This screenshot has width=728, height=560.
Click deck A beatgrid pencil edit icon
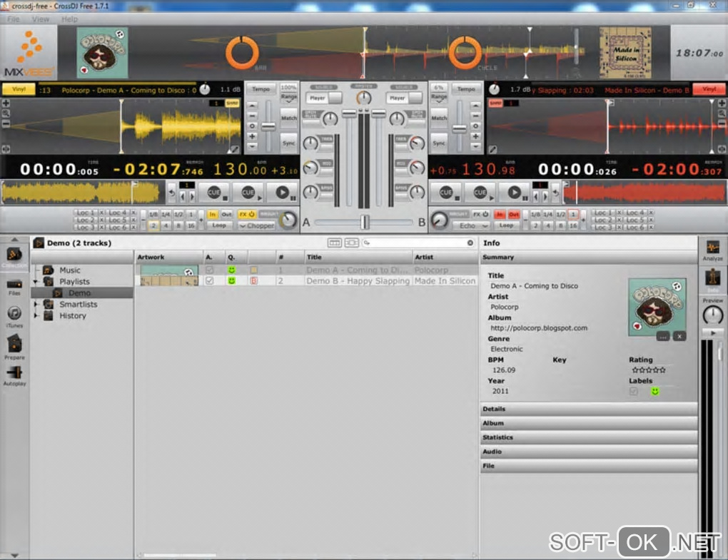pyautogui.click(x=235, y=149)
